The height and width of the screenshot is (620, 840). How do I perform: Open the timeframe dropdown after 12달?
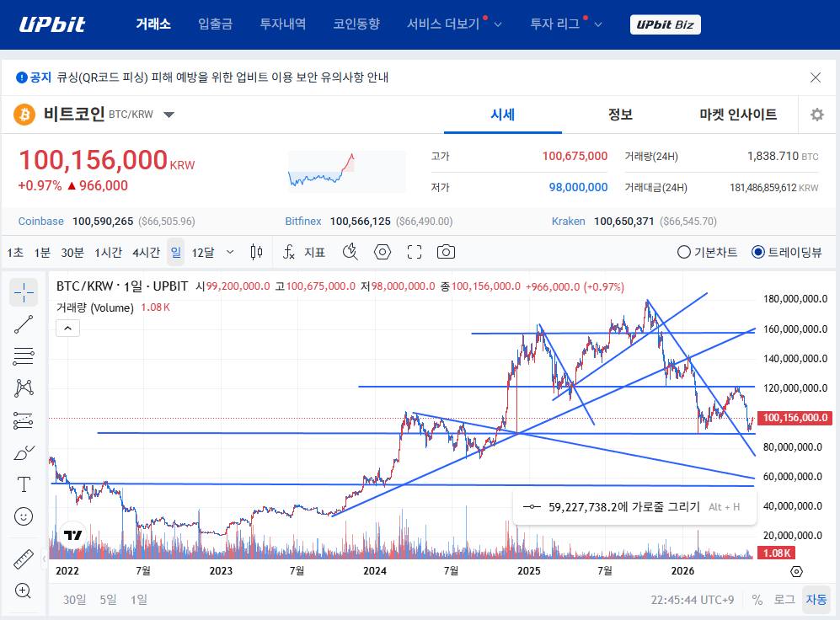pyautogui.click(x=230, y=252)
